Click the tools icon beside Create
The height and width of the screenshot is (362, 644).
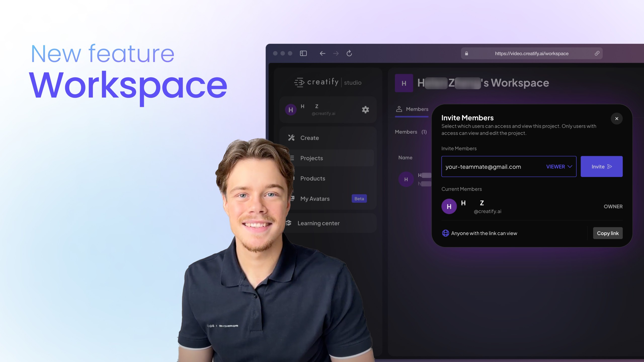291,138
